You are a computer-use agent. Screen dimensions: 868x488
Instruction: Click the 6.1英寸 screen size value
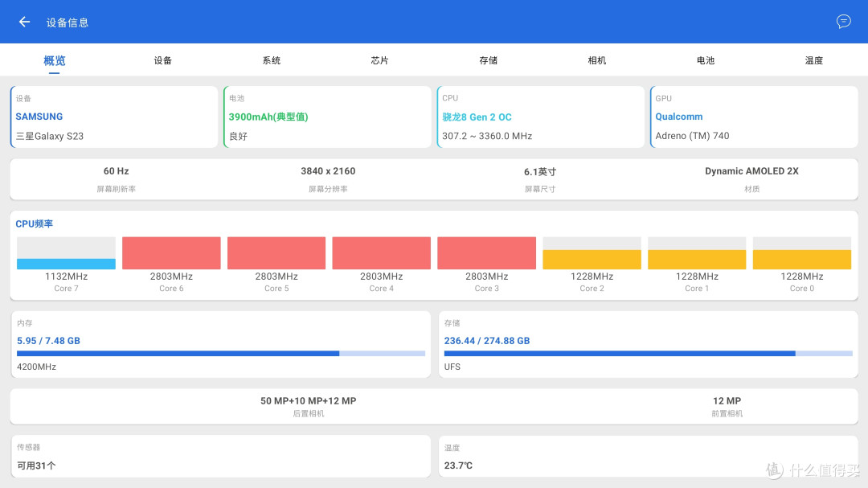tap(540, 172)
